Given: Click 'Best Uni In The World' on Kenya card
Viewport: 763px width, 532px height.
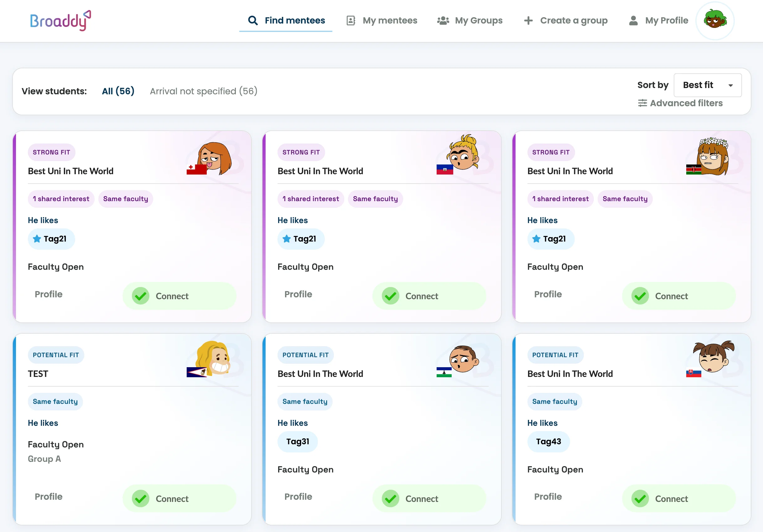Looking at the screenshot, I should (x=570, y=171).
